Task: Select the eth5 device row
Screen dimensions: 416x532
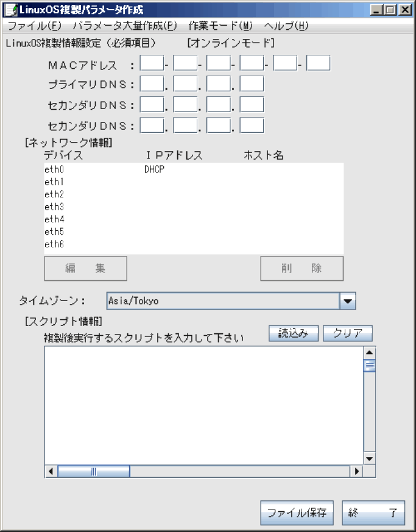Action: click(194, 232)
